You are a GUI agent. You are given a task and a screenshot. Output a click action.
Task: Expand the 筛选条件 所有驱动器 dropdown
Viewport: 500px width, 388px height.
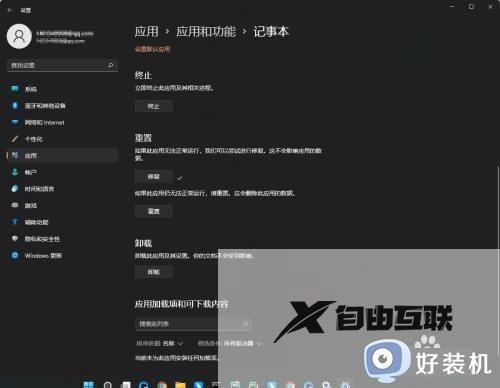point(230,343)
